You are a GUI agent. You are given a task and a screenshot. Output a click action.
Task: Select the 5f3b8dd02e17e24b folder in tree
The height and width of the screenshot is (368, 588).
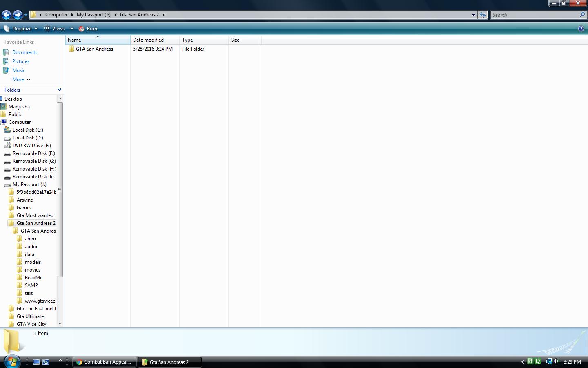click(x=36, y=192)
